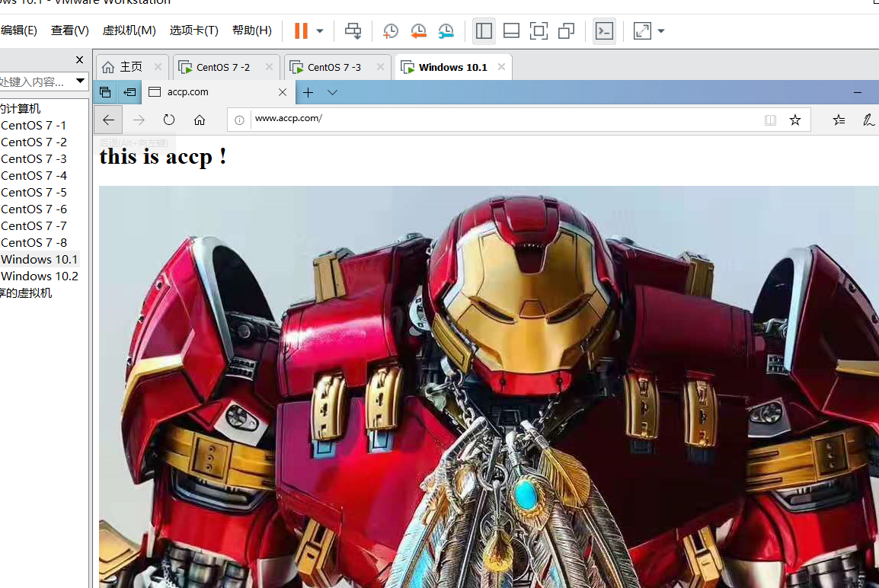Image resolution: width=879 pixels, height=588 pixels.
Task: Revert virtual machine to previous snapshot
Action: [x=418, y=30]
